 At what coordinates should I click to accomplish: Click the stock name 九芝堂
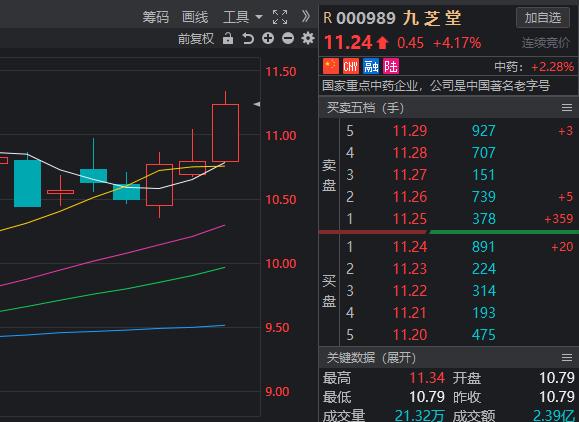[432, 18]
